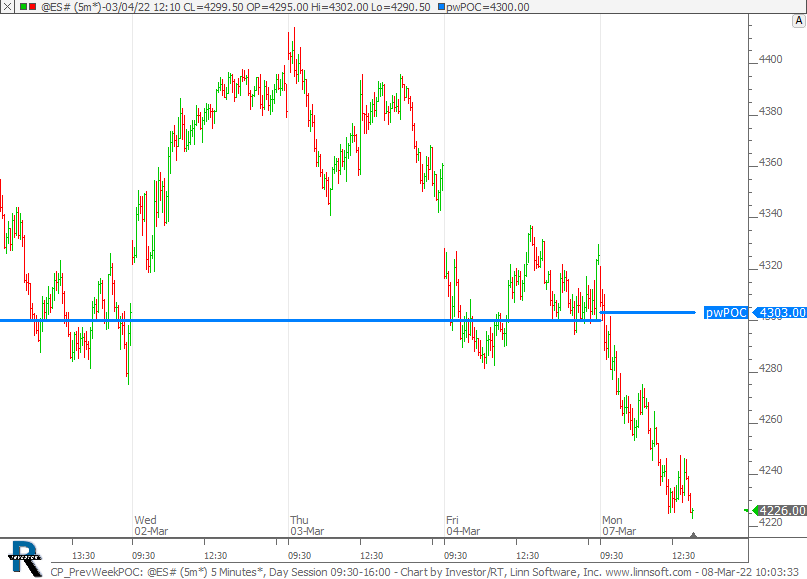807x579 pixels.
Task: Click the Wed 02-Mar date label
Action: pyautogui.click(x=151, y=525)
